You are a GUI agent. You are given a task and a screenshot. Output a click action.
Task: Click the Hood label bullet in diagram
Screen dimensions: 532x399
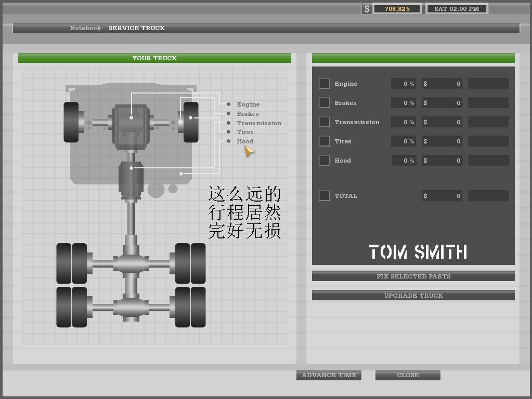228,141
